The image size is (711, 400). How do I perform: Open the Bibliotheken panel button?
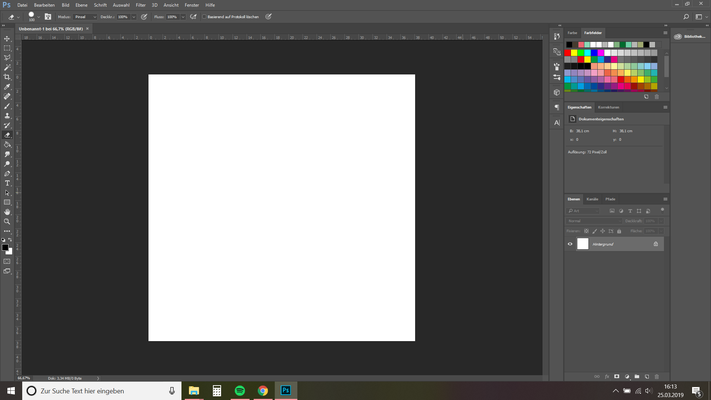[690, 36]
